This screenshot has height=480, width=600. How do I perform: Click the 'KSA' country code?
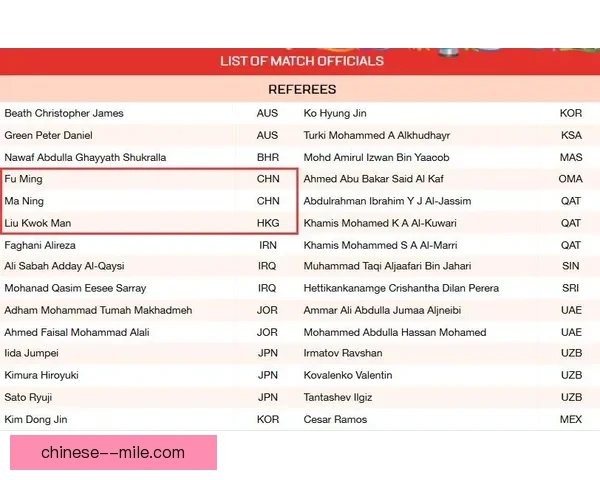[x=571, y=136]
